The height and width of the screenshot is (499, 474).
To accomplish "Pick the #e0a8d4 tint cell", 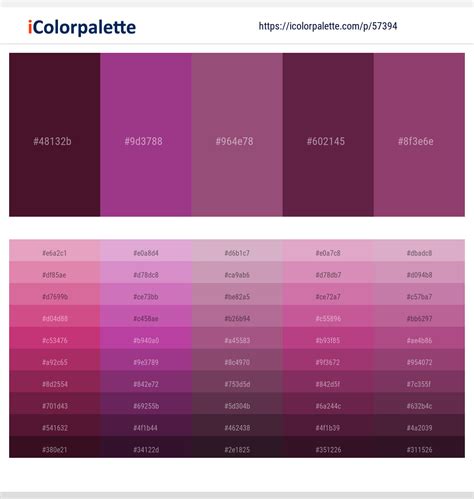I will point(146,251).
